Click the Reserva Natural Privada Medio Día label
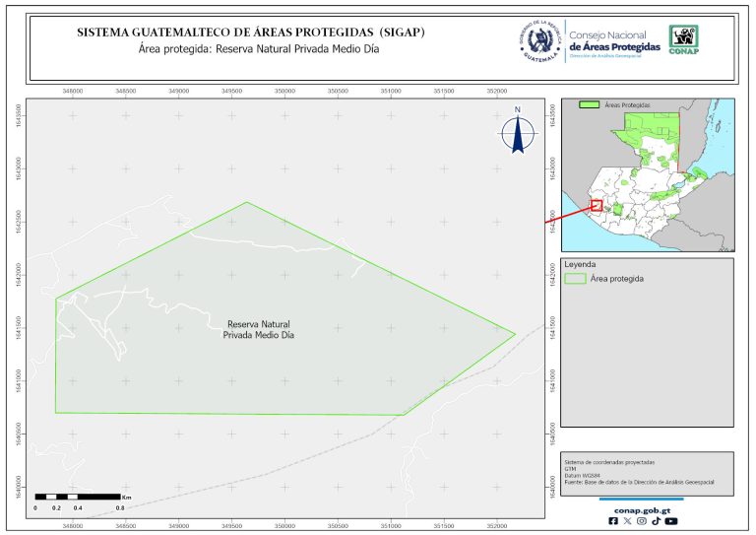The width and height of the screenshot is (756, 535). pos(260,329)
